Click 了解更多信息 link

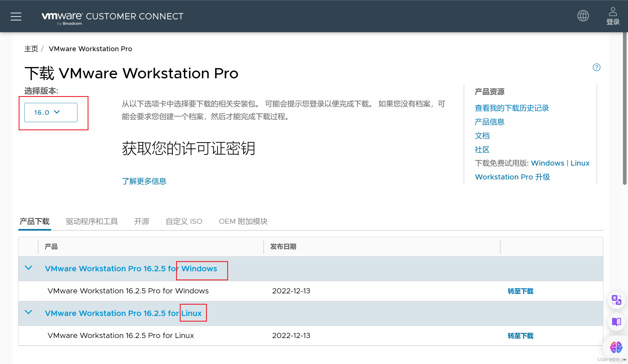pos(144,181)
